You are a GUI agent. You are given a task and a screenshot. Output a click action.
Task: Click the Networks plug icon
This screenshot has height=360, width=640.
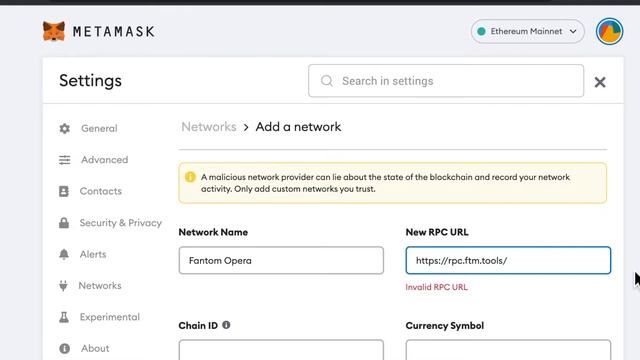(x=63, y=286)
